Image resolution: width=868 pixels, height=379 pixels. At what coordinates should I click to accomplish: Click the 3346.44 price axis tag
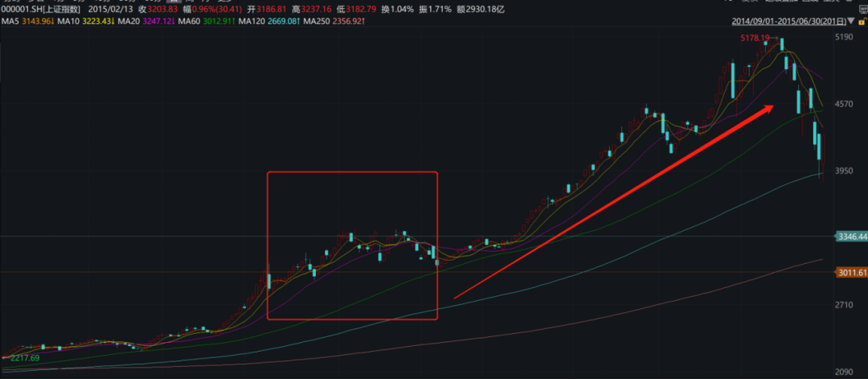(852, 237)
